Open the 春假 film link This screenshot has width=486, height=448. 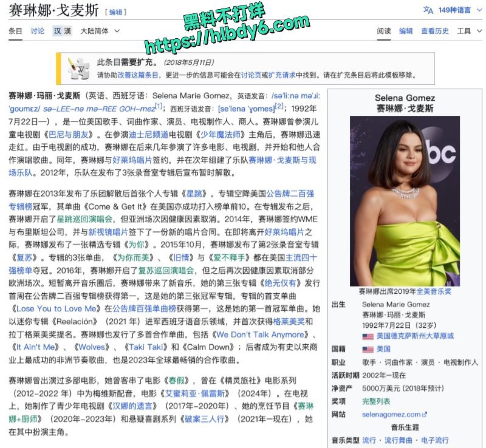(x=176, y=381)
